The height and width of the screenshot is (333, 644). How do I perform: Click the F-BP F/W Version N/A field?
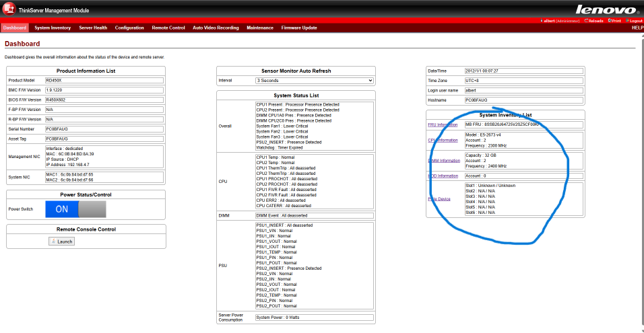point(104,110)
